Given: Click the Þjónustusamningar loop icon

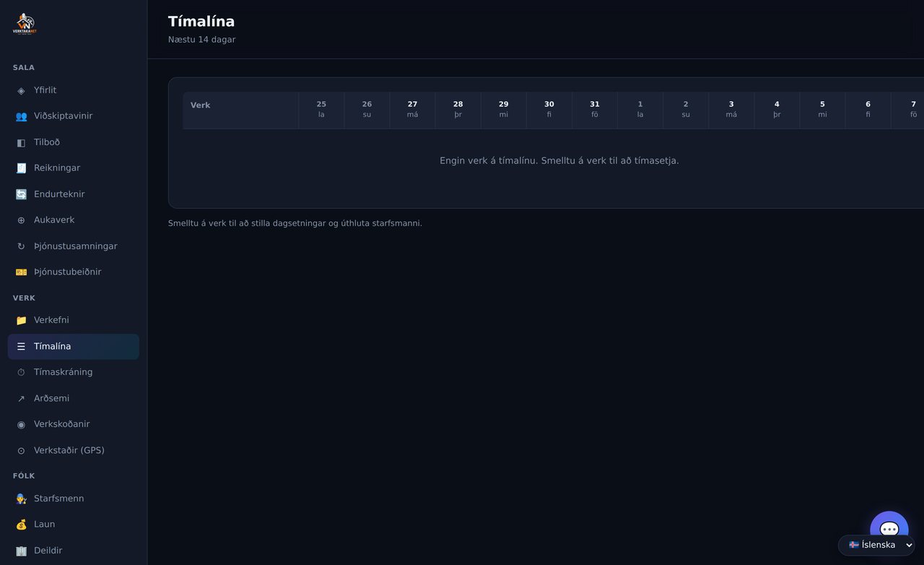Looking at the screenshot, I should (21, 246).
